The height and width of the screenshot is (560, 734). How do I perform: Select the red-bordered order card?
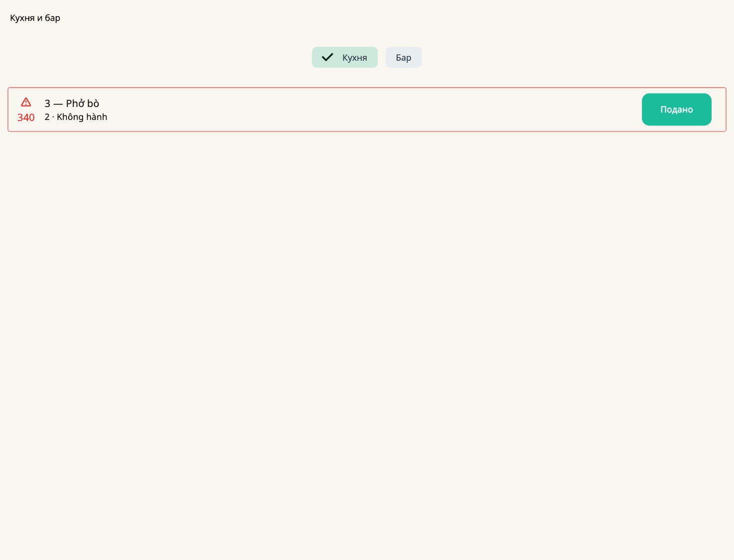367,110
